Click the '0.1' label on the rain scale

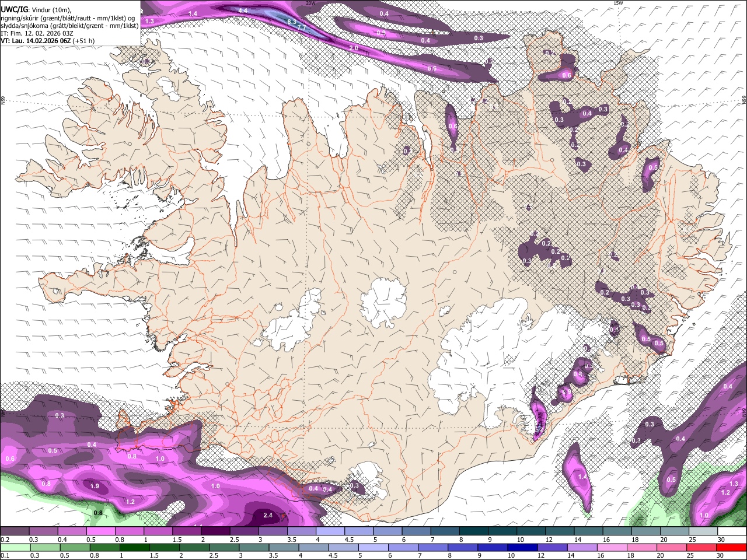click(5, 555)
